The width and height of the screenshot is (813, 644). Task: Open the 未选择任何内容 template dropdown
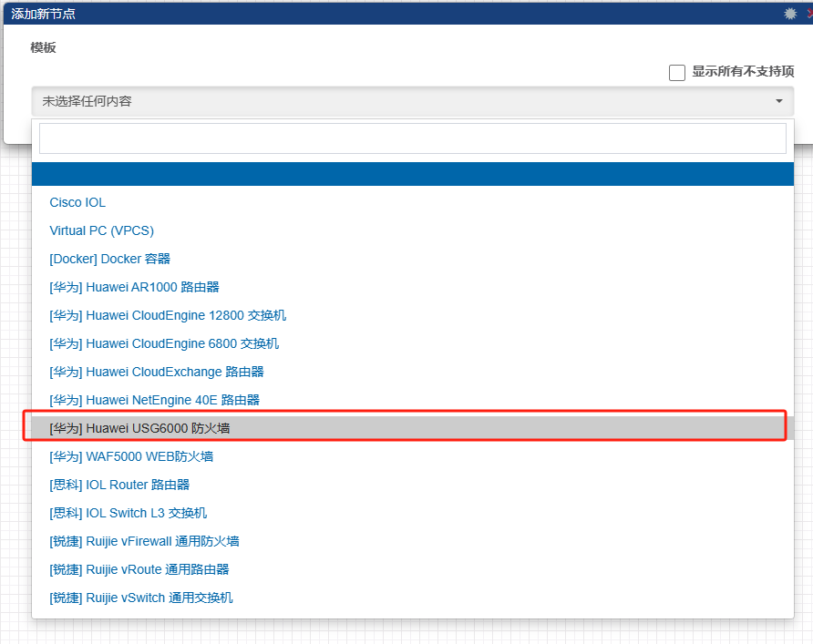(x=413, y=101)
